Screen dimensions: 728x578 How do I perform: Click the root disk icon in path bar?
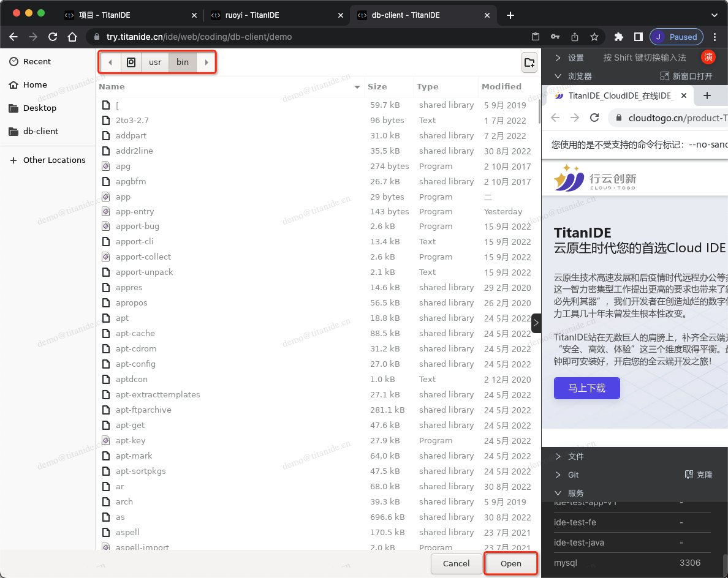131,62
